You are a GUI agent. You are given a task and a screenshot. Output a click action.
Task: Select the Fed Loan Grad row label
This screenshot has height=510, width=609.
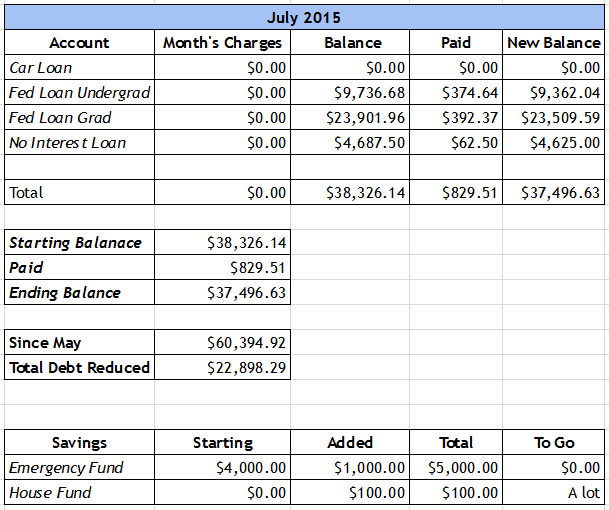(79, 117)
